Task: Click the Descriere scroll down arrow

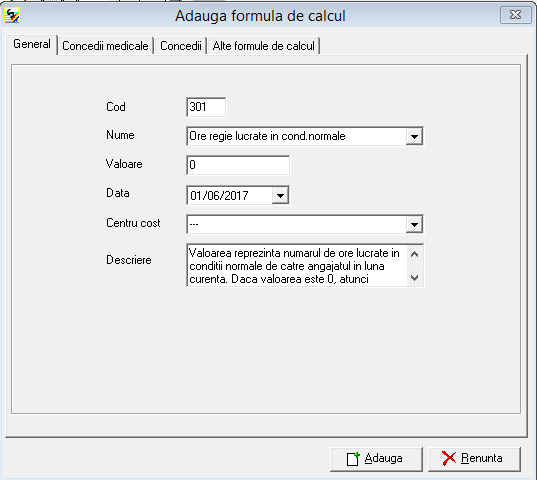Action: (414, 278)
